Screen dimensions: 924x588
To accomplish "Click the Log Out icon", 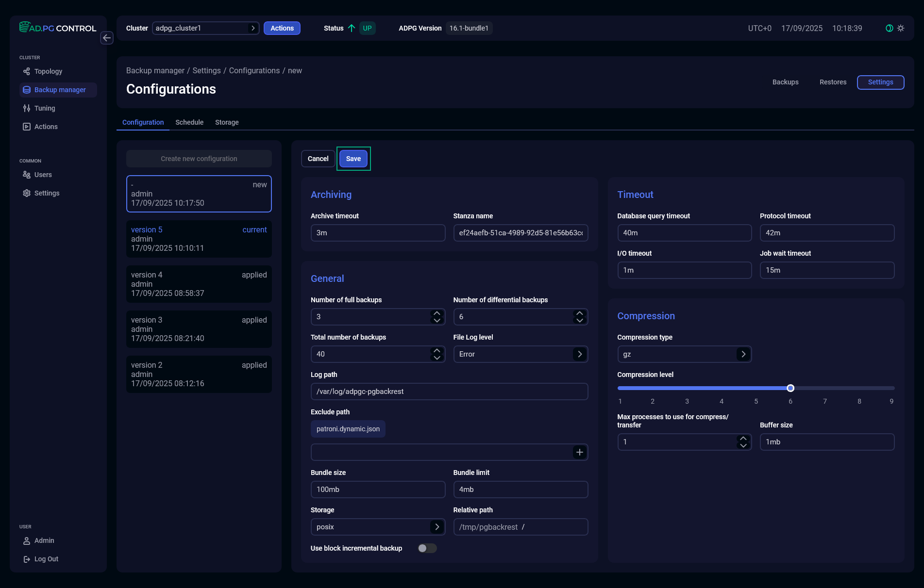I will [27, 559].
